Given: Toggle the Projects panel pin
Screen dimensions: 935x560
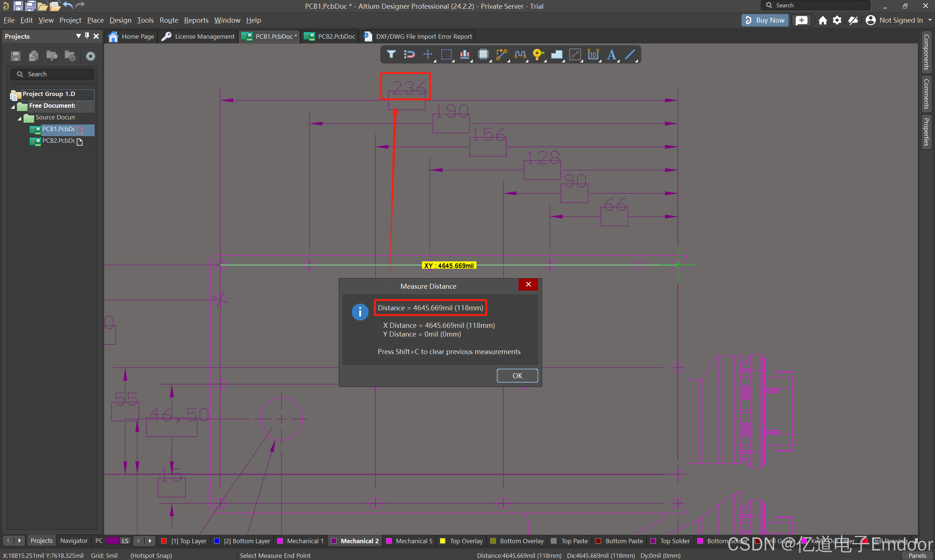Looking at the screenshot, I should [x=87, y=36].
